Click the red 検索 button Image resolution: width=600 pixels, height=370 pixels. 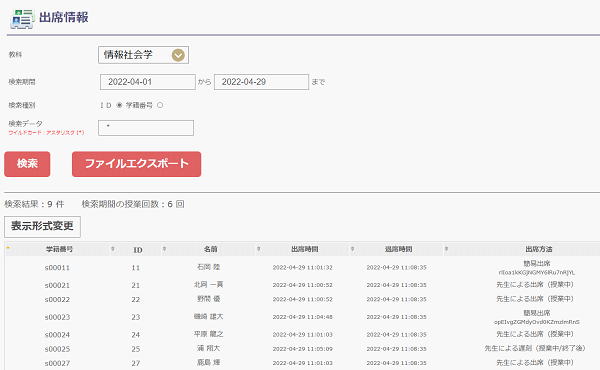(x=27, y=164)
